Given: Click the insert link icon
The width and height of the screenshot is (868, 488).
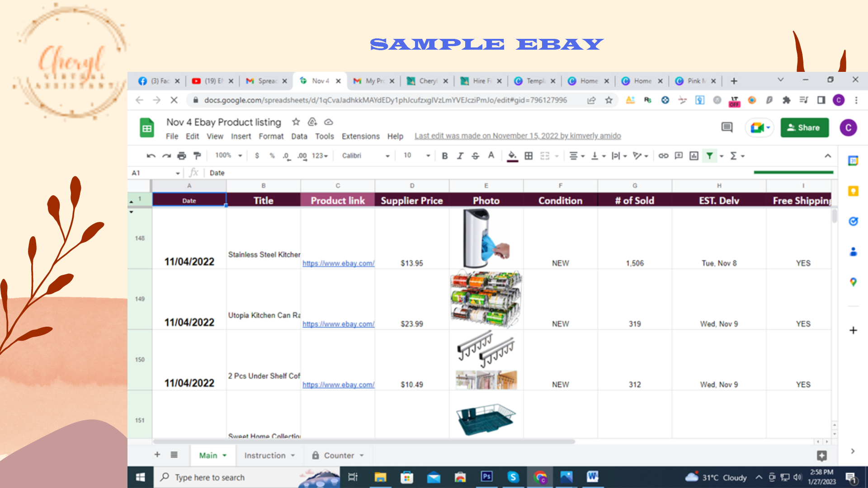Looking at the screenshot, I should pyautogui.click(x=663, y=156).
